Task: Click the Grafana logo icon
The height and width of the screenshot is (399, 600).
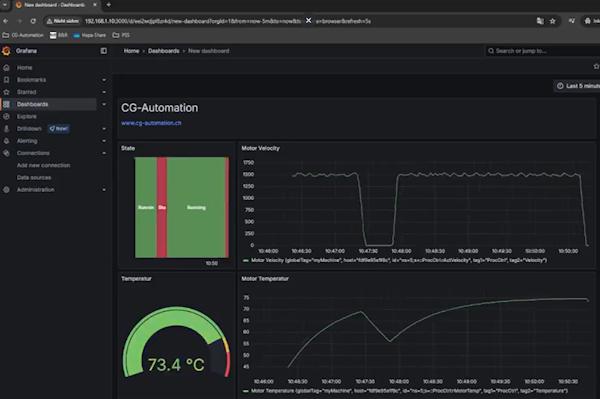Action: click(x=6, y=51)
